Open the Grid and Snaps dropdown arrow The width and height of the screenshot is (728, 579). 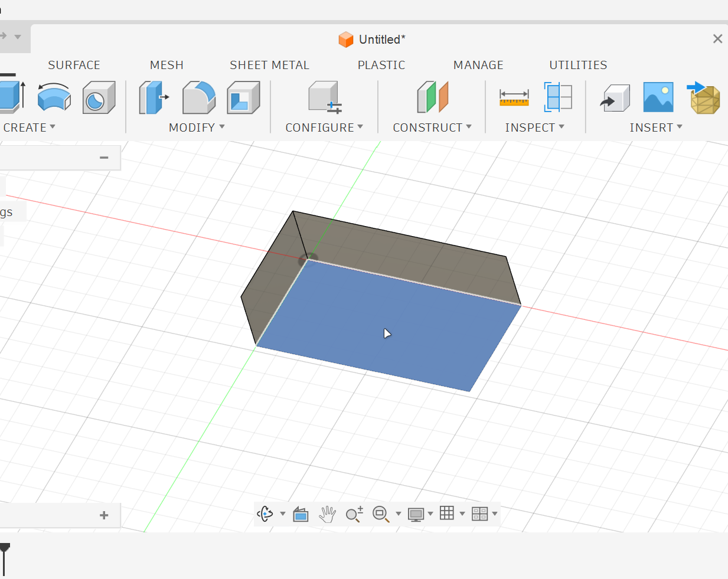click(462, 514)
